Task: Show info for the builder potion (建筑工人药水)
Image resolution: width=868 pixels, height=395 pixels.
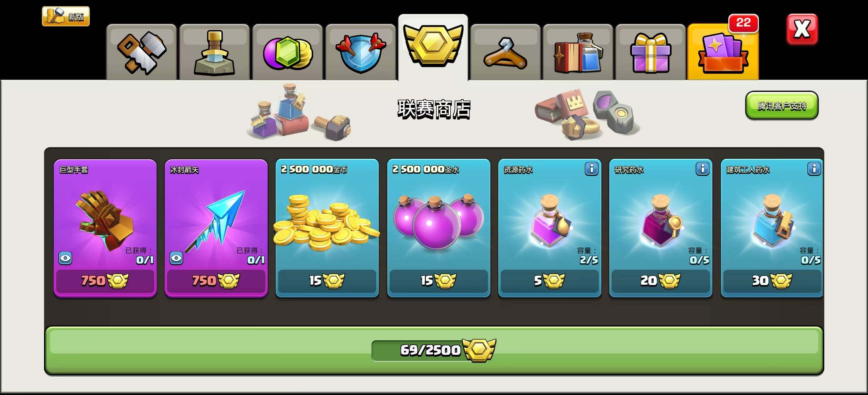Action: [814, 169]
